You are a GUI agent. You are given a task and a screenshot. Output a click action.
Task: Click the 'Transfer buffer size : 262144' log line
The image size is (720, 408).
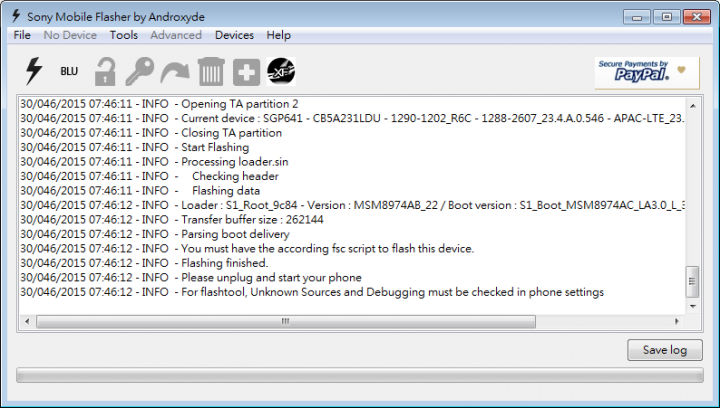click(172, 219)
